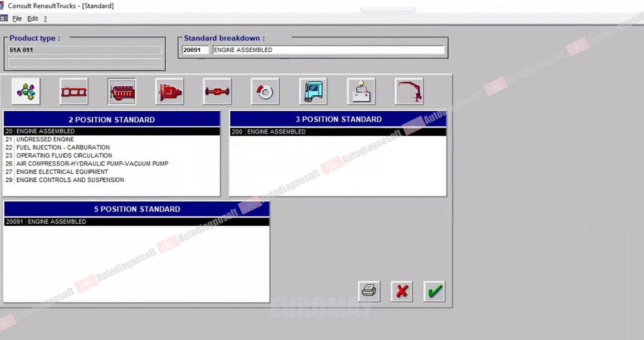
Task: Select row 200 ENGINE ASSEMBLED
Action: 338,132
